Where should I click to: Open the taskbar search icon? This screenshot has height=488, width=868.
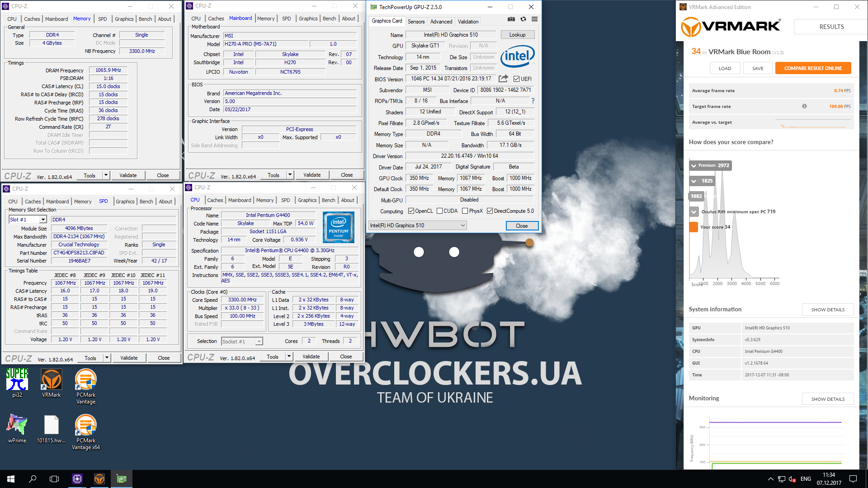[x=33, y=479]
